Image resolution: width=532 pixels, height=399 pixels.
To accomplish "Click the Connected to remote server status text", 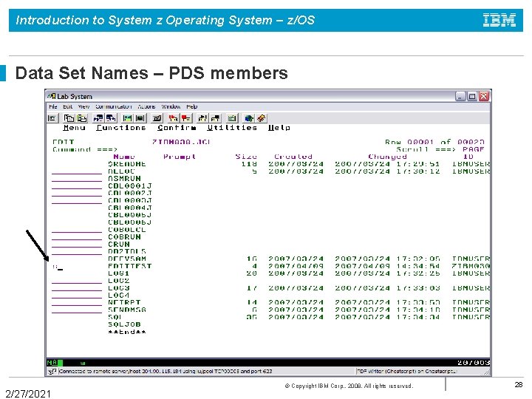I will pos(166,371).
